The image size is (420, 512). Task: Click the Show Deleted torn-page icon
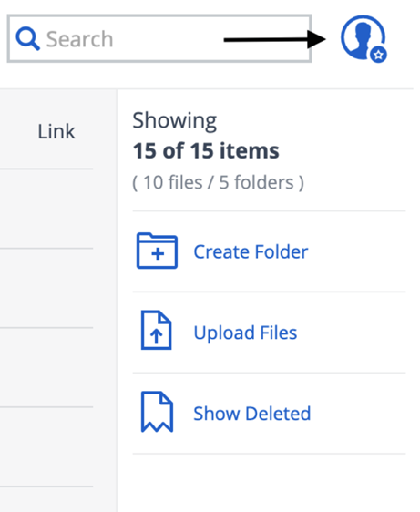[157, 412]
